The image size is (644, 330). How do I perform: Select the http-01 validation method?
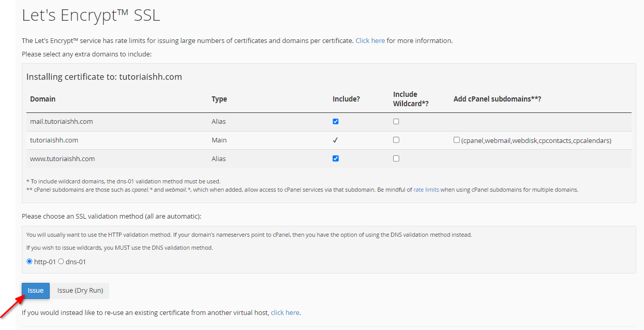(29, 262)
